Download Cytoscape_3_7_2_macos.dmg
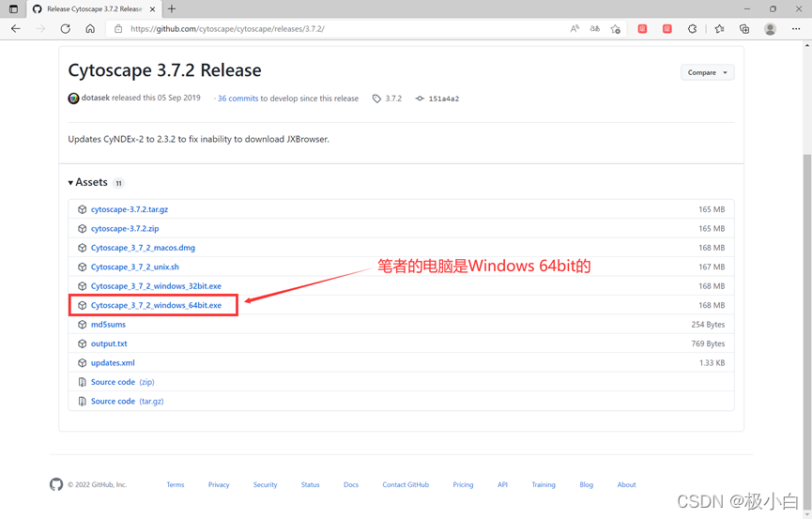 click(x=143, y=248)
